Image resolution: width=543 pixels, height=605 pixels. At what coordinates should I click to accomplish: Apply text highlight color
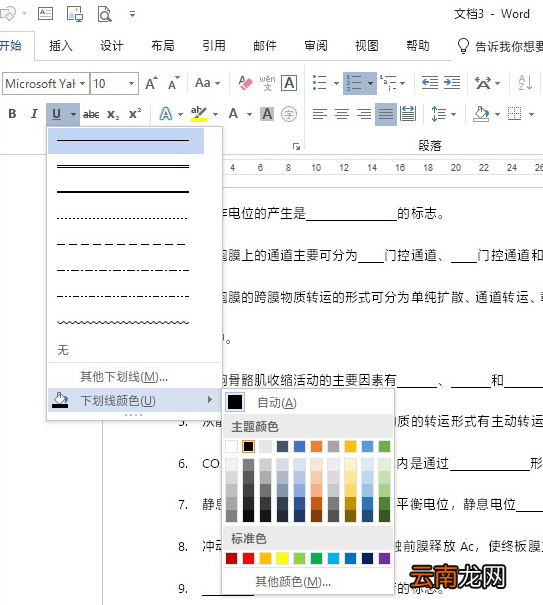coord(199,114)
